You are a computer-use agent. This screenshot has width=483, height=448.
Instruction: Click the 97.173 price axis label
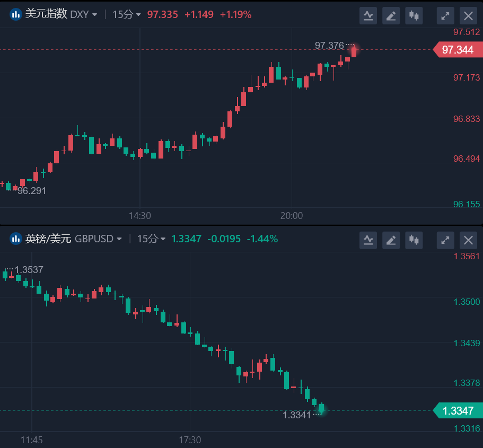pos(467,77)
